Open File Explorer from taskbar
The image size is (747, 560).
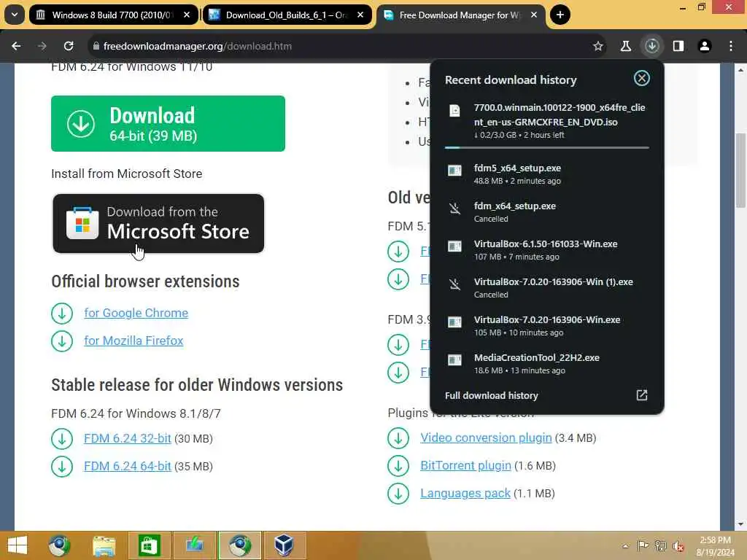click(104, 545)
